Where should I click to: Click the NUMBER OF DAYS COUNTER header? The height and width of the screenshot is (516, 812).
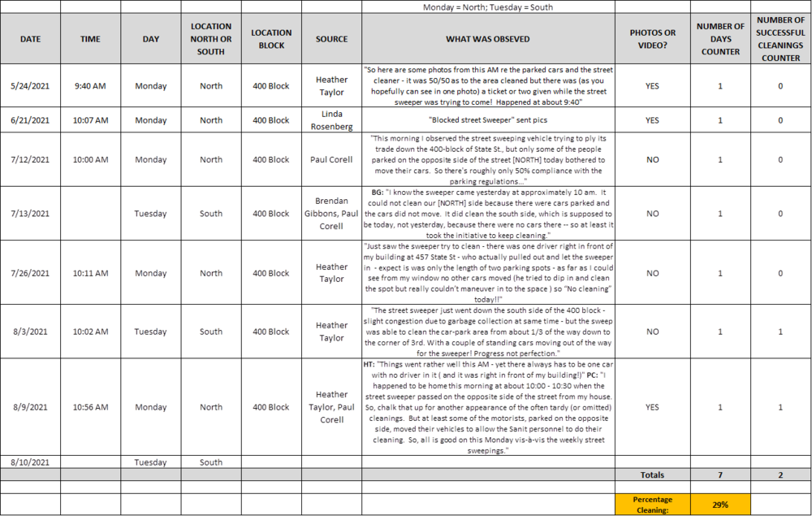[x=720, y=39]
